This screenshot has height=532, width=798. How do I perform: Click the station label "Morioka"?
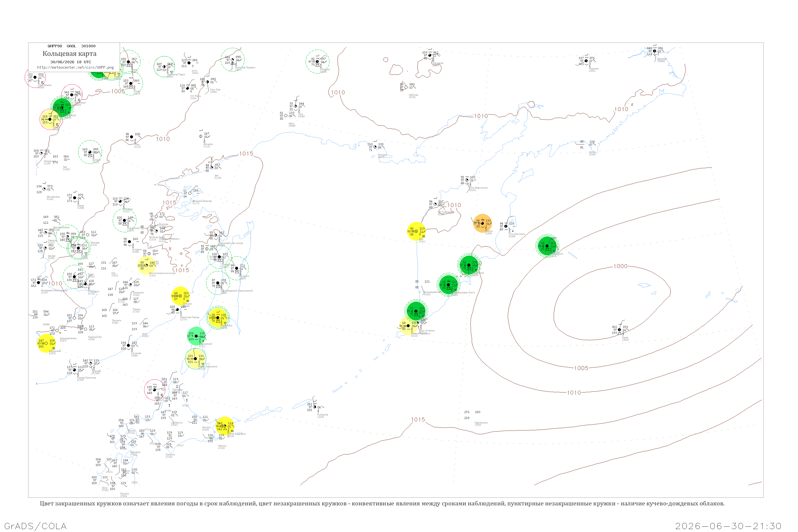point(124,494)
